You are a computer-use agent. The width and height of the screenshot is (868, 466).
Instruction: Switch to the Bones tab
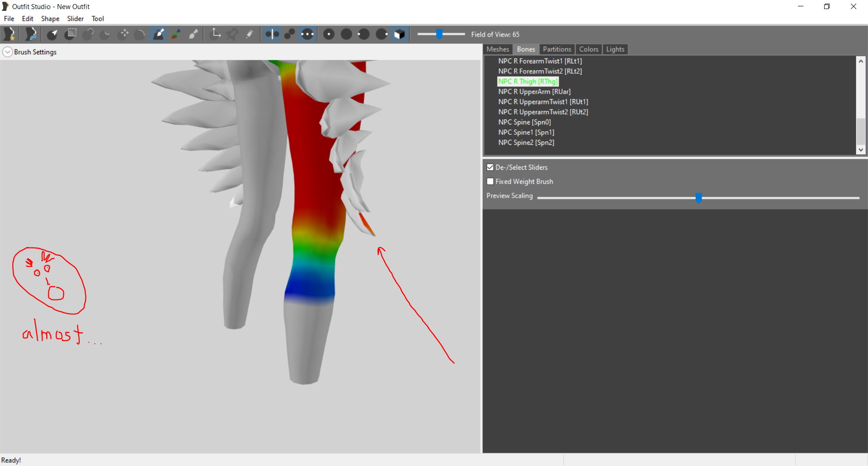tap(526, 49)
